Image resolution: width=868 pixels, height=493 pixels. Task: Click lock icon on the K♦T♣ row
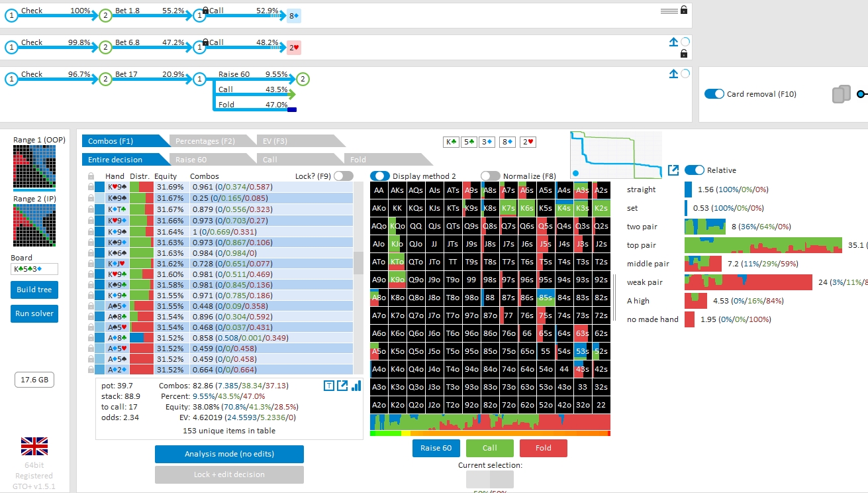[x=91, y=209]
